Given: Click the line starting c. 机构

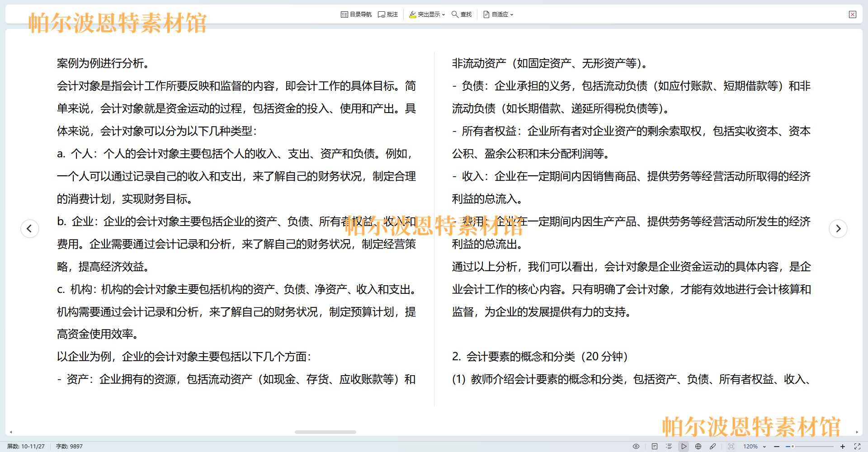Looking at the screenshot, I should (x=236, y=289).
